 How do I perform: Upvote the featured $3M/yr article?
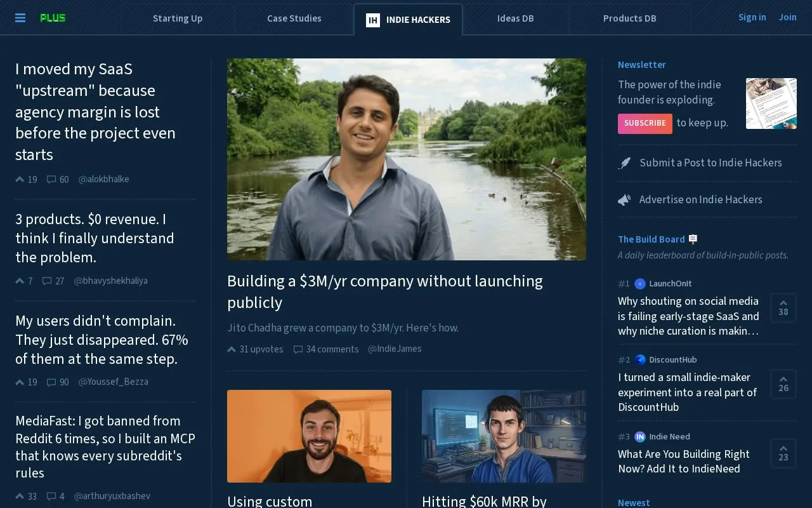pyautogui.click(x=232, y=349)
